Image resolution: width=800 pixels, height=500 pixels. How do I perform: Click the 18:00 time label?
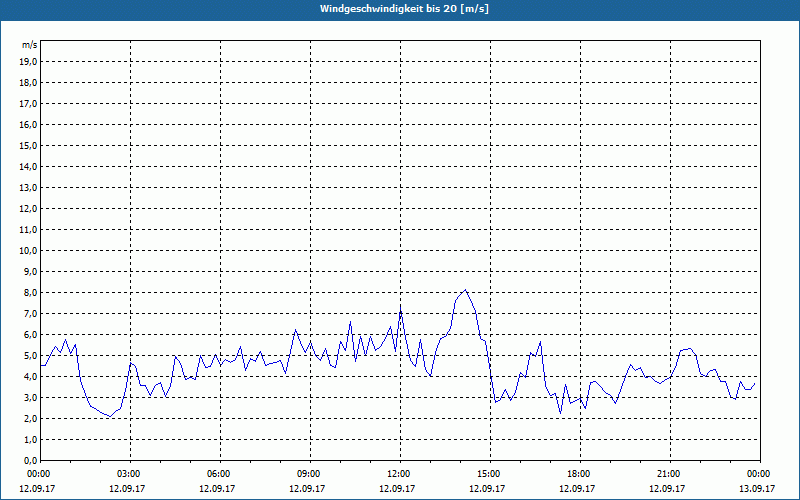coord(580,474)
